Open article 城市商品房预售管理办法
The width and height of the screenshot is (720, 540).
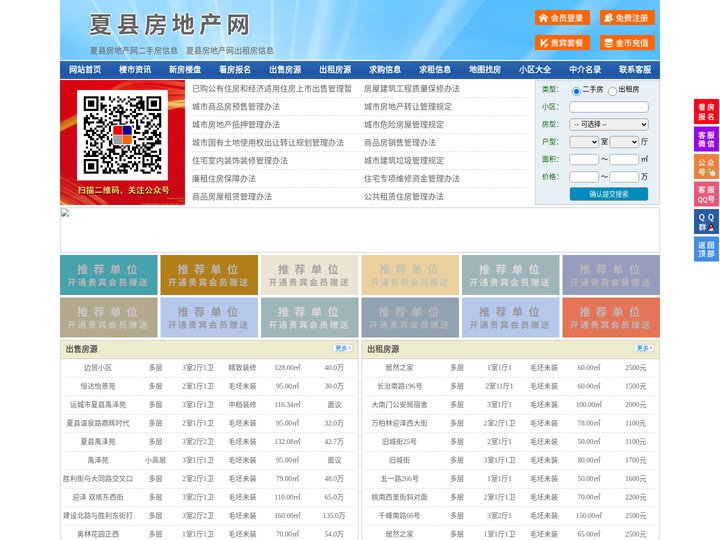[x=236, y=107]
